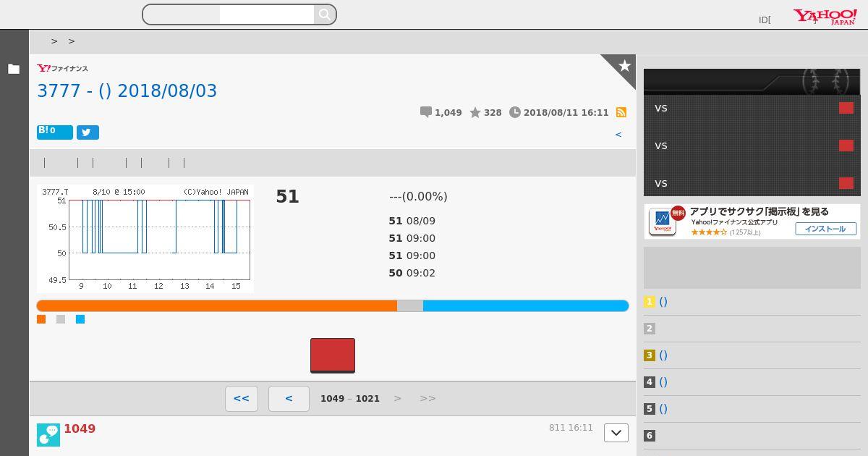Open ranking item number 4
Screen dimensions: 868x456
(x=663, y=382)
